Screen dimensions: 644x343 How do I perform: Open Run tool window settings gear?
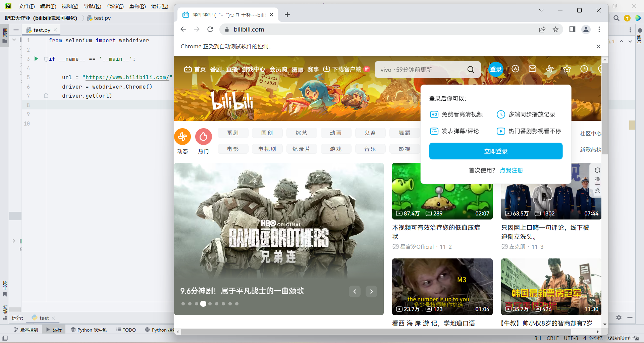pos(619,317)
